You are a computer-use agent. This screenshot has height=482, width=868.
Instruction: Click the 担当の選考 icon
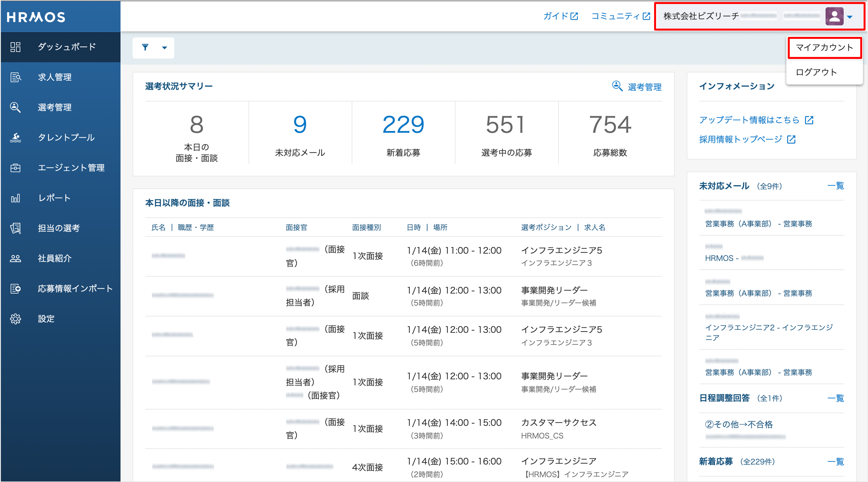tap(16, 228)
